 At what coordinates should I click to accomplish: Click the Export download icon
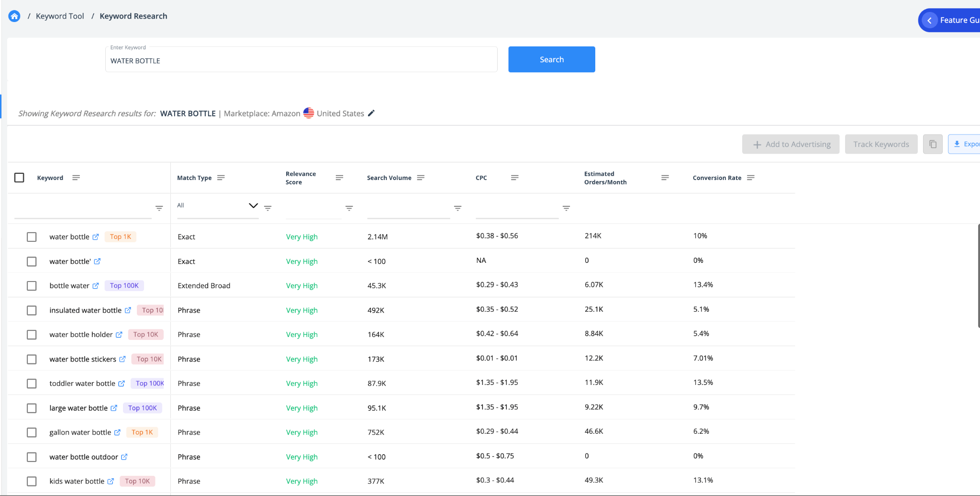pos(957,144)
